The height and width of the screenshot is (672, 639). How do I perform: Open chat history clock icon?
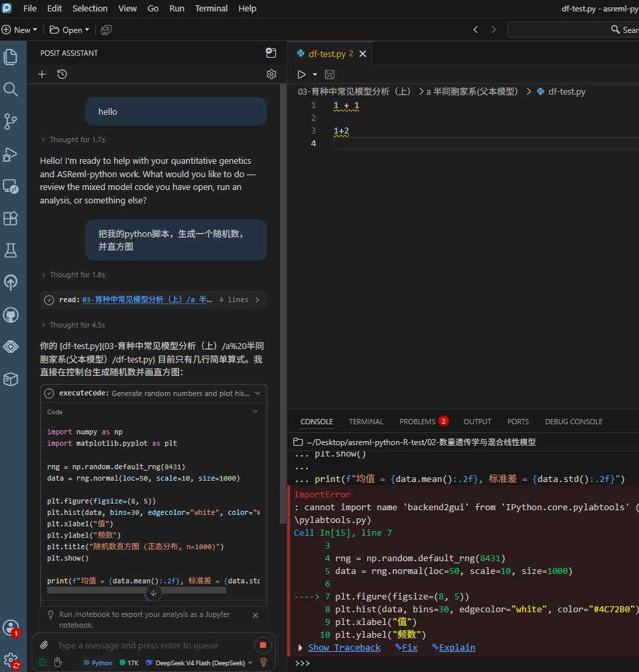62,74
